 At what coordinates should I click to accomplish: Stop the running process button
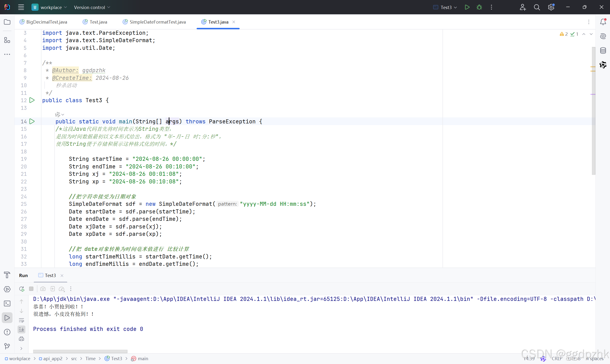pyautogui.click(x=31, y=289)
